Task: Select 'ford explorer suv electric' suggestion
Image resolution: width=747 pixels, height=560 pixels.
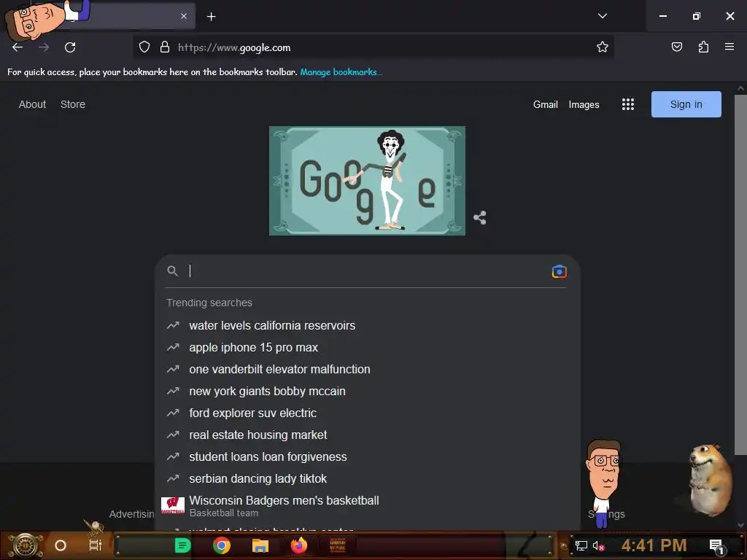Action: point(368,413)
